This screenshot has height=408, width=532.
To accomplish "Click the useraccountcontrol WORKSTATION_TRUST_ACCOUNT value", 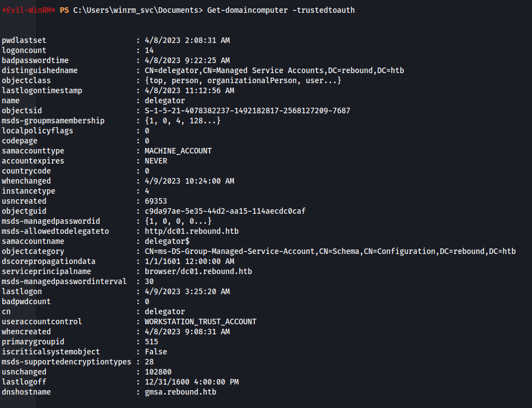I will 200,321.
